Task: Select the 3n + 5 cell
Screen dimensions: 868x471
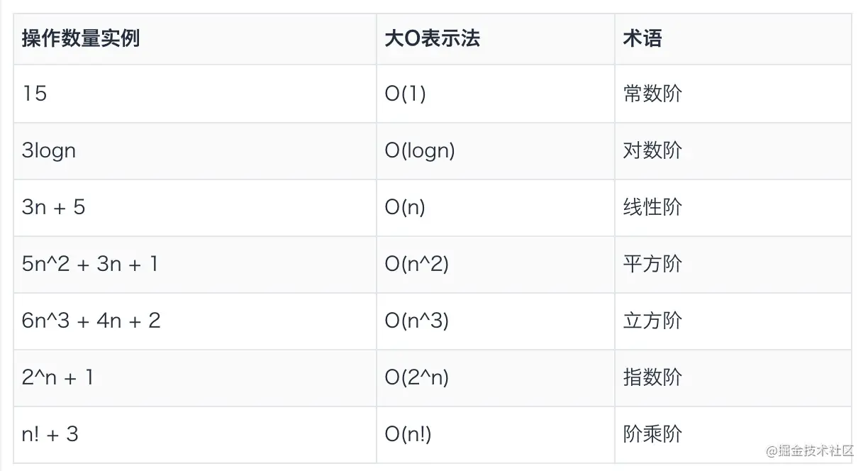Action: [x=195, y=208]
